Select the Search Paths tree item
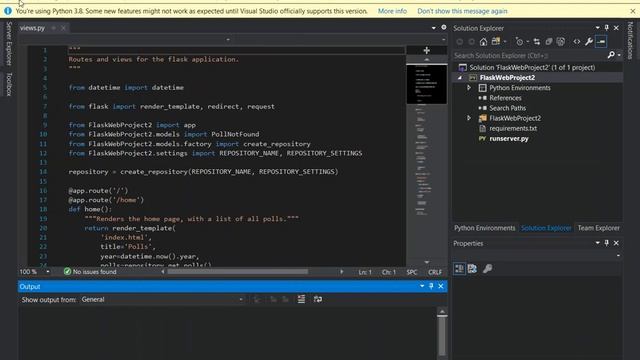The width and height of the screenshot is (640, 360). tap(507, 108)
